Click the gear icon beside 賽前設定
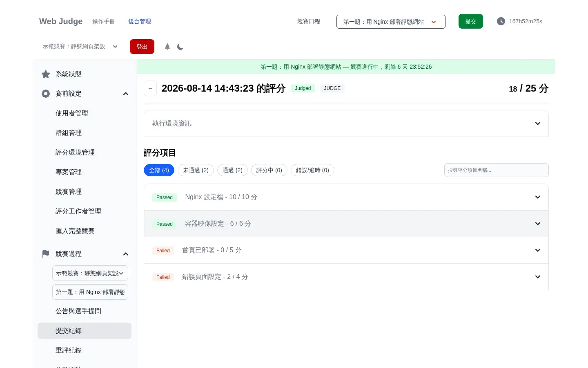Screen dimensions: 588x368 point(46,94)
